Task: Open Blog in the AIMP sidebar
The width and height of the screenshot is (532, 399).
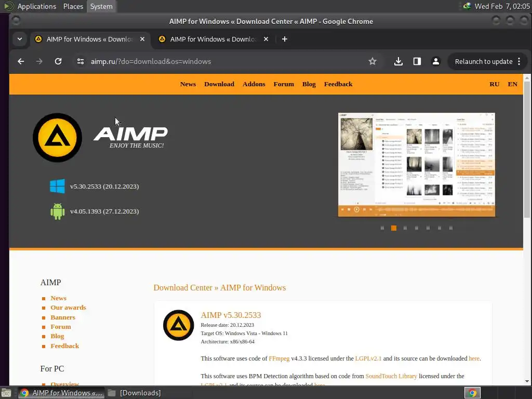Action: pos(57,336)
